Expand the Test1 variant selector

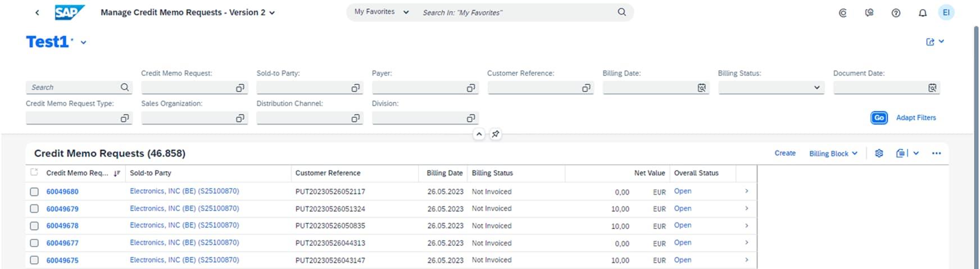tap(83, 42)
